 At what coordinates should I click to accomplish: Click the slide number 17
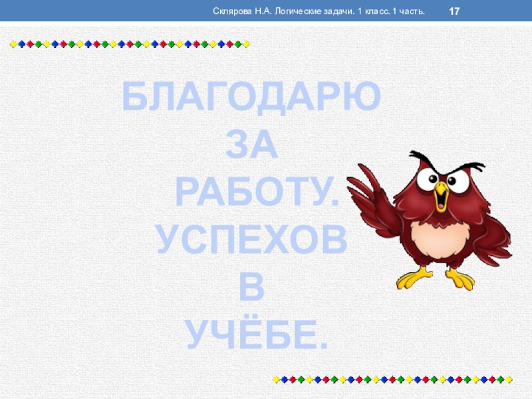pos(455,11)
